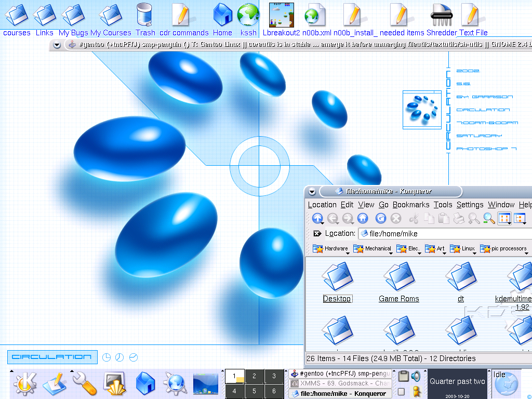532x399 pixels.
Task: Select the Icon View mode button
Action: click(x=504, y=219)
